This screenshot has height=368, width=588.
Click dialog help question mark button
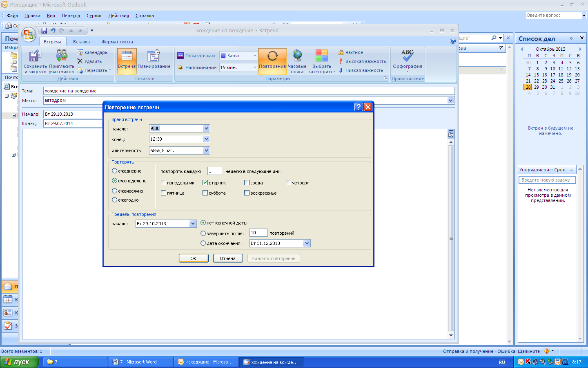click(x=359, y=107)
